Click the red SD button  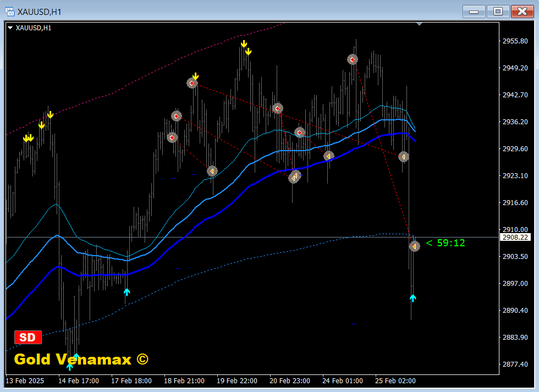pyautogui.click(x=28, y=338)
